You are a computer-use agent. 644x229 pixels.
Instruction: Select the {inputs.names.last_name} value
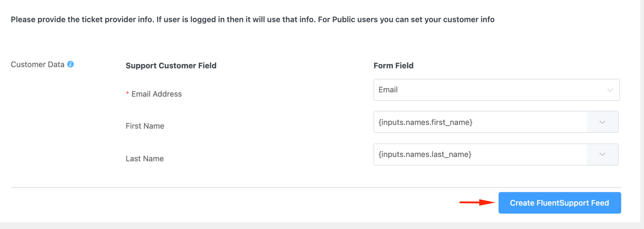click(425, 154)
